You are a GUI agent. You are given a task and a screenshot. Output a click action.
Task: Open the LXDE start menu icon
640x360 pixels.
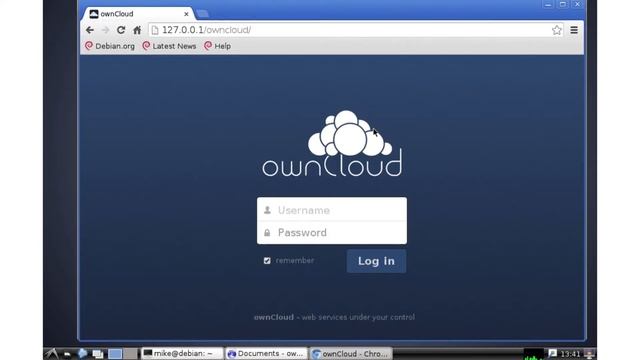[52, 353]
